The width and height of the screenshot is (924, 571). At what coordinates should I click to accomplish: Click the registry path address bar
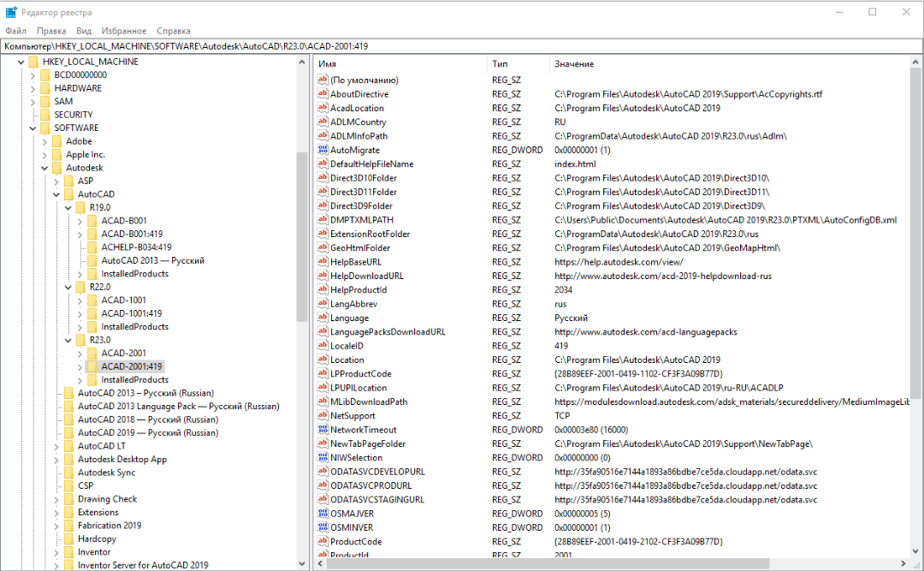pos(462,46)
